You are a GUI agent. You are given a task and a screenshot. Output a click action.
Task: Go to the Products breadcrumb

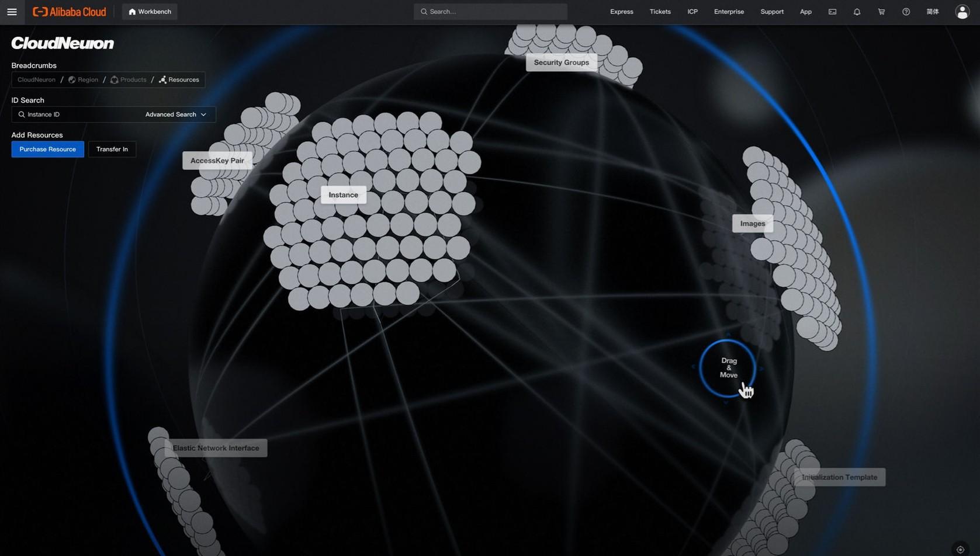(128, 79)
